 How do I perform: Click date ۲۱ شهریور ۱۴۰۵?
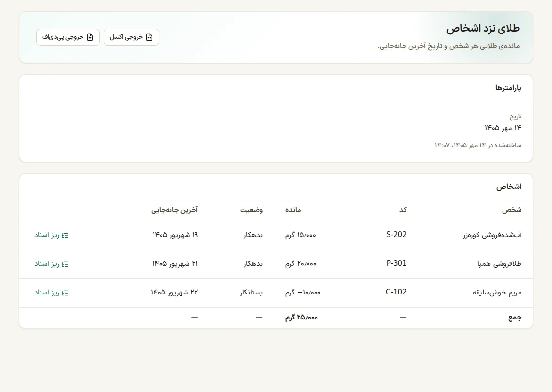click(x=175, y=264)
